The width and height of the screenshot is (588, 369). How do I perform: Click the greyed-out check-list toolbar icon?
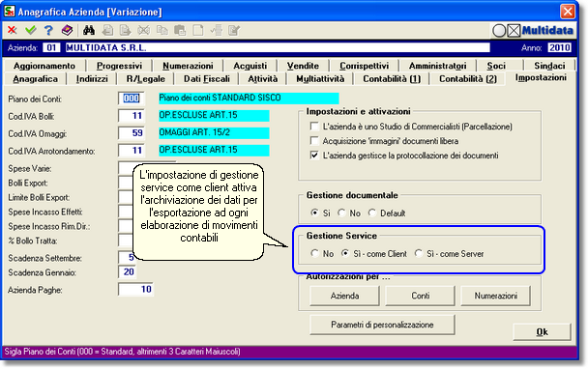[x=217, y=30]
